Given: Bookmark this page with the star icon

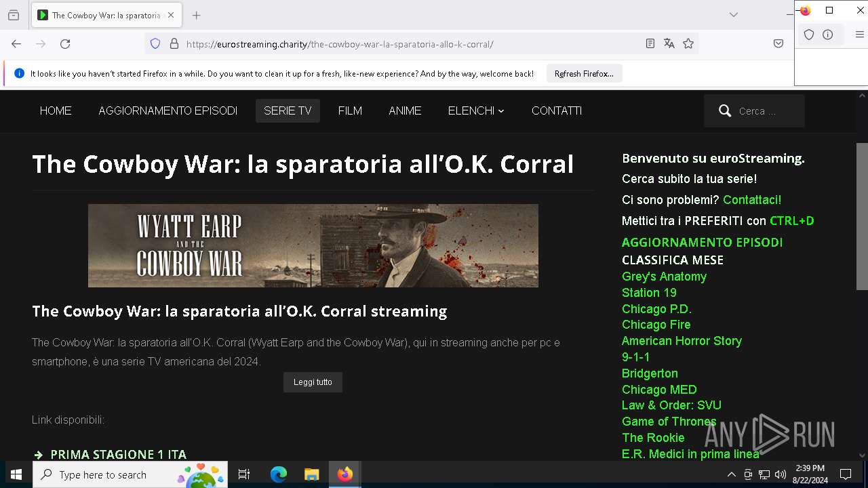Looking at the screenshot, I should (688, 44).
